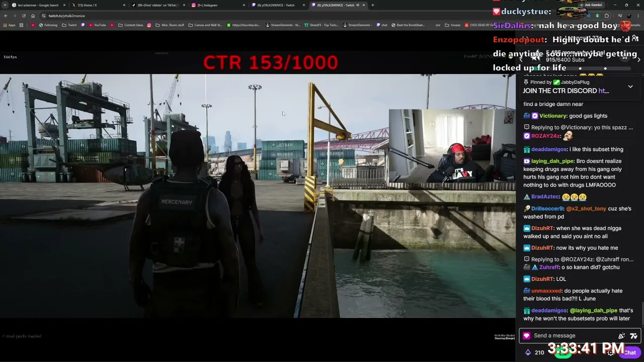
Task: Close the Home / X tab
Action: pyautogui.click(x=124, y=5)
